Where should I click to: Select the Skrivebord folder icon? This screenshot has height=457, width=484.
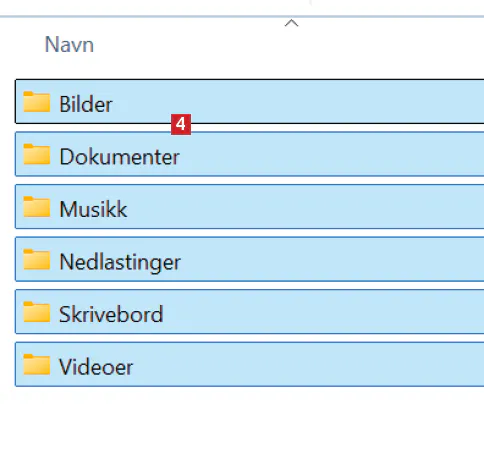click(x=37, y=312)
